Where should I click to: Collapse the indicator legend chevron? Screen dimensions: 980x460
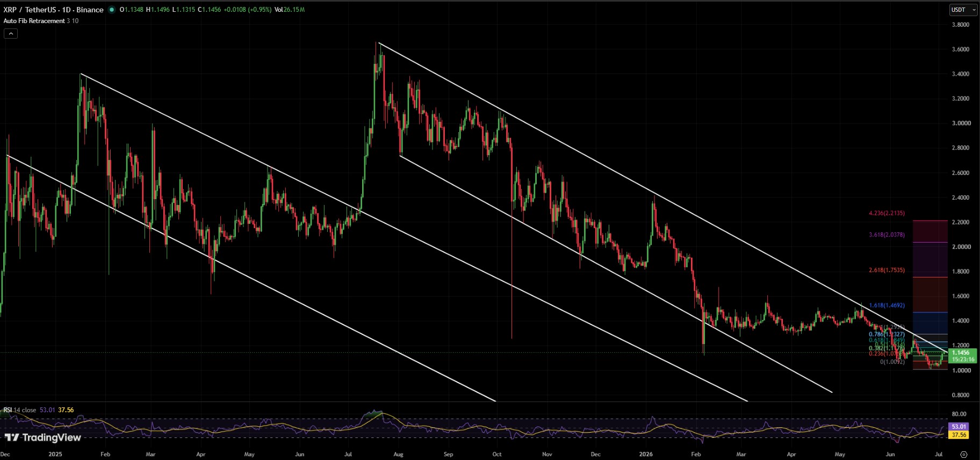coord(11,33)
